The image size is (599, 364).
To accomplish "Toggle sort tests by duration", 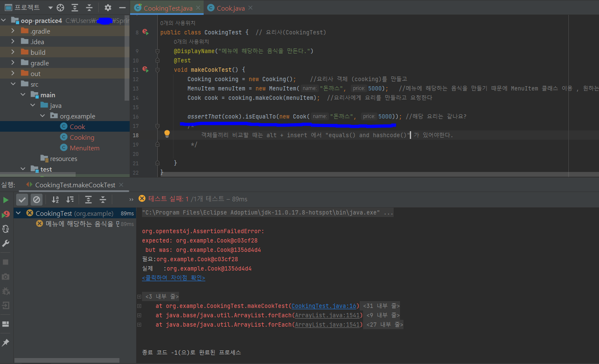I will [x=70, y=199].
